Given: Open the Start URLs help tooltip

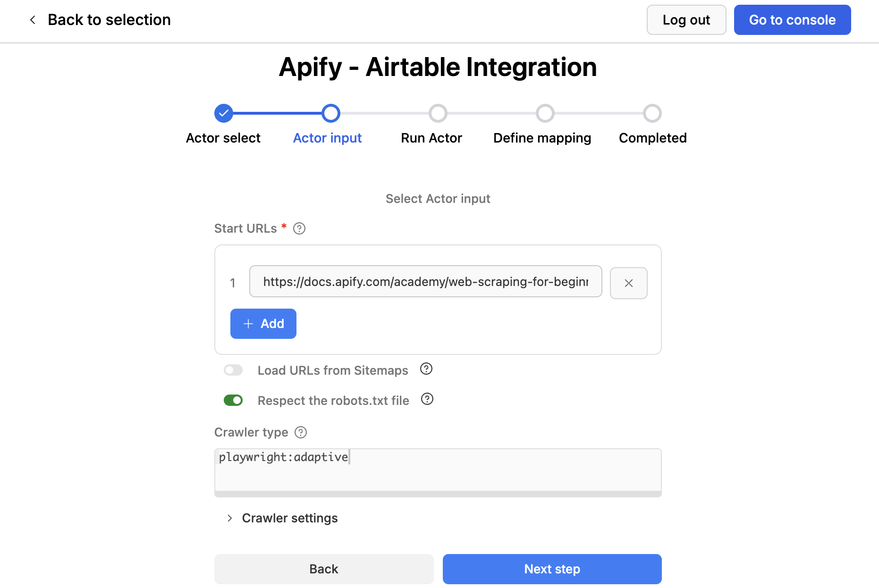Looking at the screenshot, I should point(299,228).
